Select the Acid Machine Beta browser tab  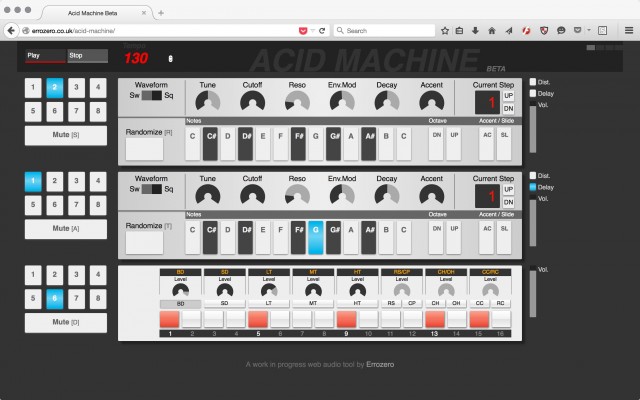pyautogui.click(x=80, y=11)
